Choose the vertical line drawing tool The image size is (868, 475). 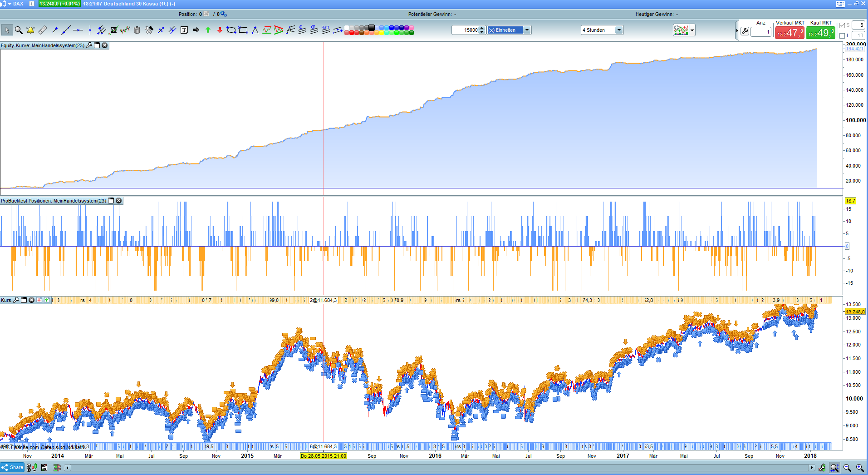(90, 30)
